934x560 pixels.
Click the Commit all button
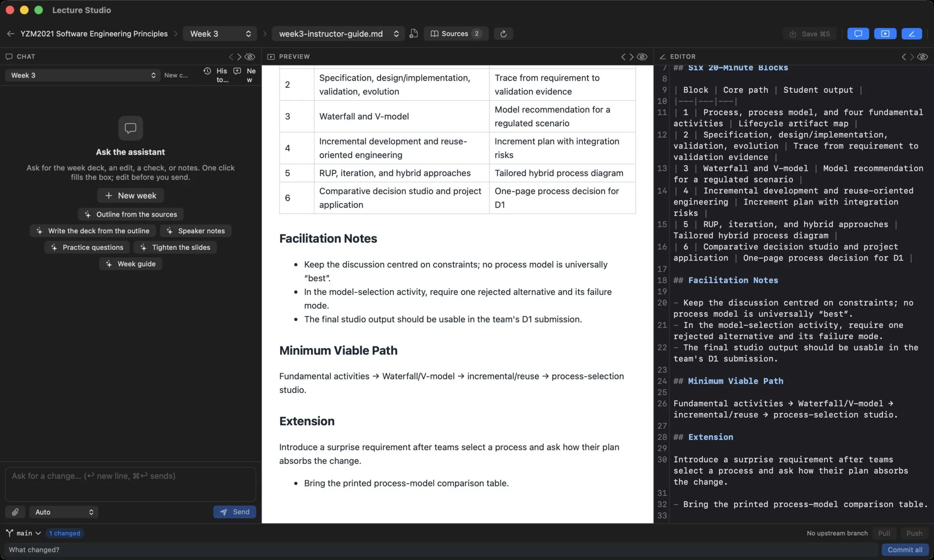point(905,550)
